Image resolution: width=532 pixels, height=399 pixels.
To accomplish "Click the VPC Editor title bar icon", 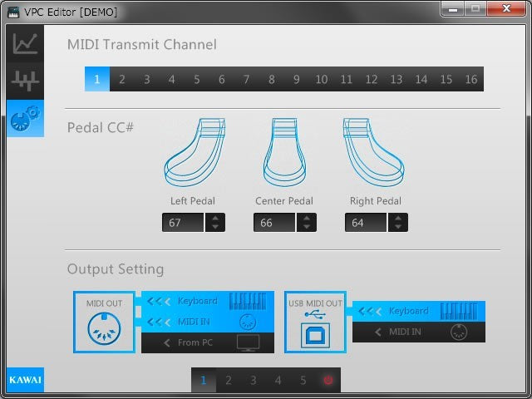I will click(13, 12).
